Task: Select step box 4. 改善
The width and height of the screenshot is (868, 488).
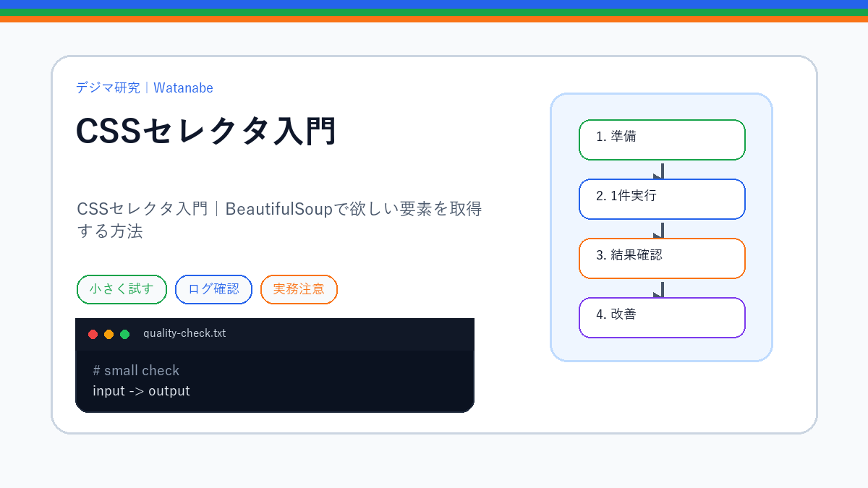Action: [x=662, y=317]
